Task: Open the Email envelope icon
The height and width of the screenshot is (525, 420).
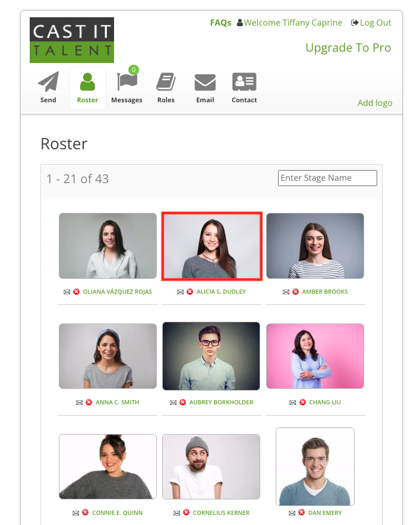Action: 205,83
